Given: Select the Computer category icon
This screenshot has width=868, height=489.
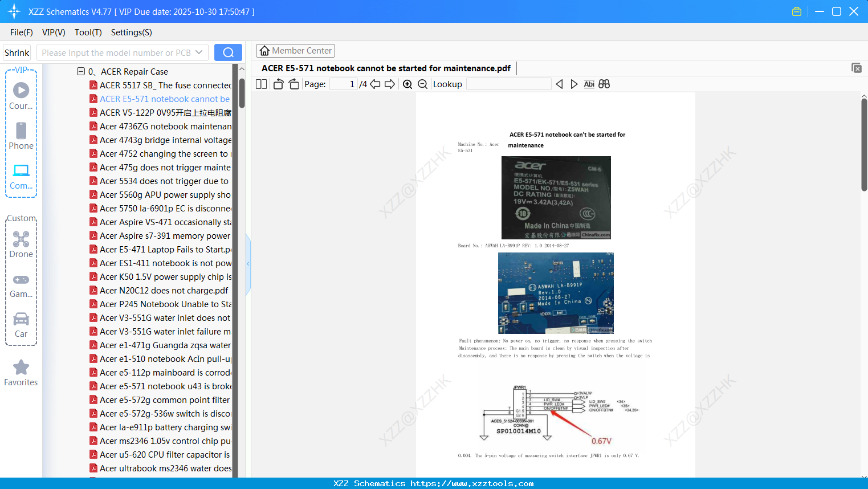Looking at the screenshot, I should tap(21, 176).
